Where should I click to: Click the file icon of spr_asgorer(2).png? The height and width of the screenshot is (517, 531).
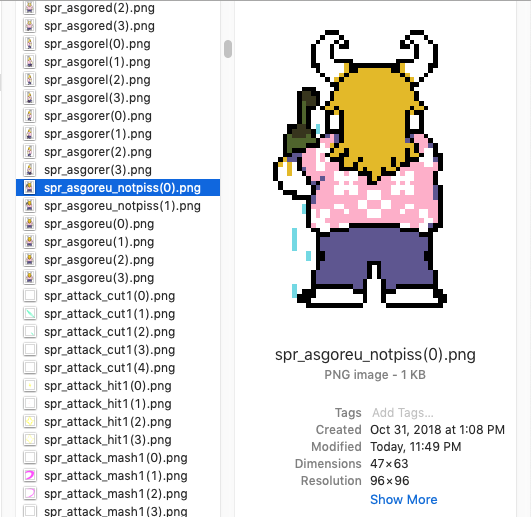tap(29, 152)
